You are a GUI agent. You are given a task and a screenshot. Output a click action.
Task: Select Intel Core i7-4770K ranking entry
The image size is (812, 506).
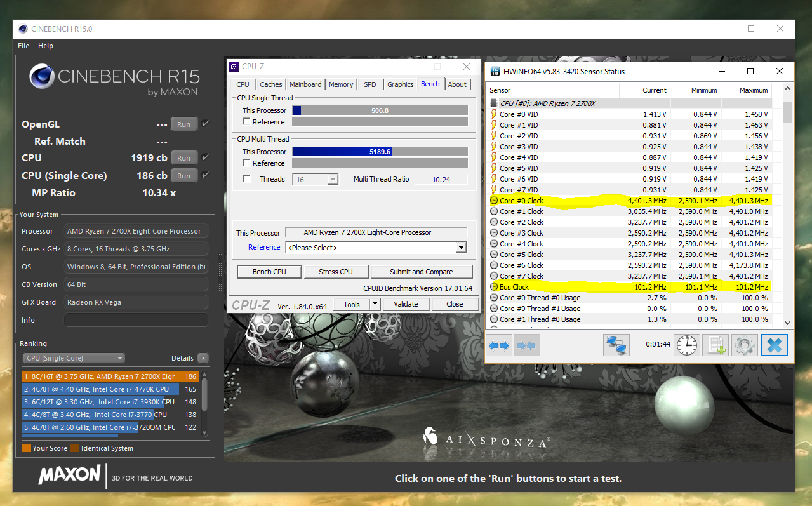[110, 389]
